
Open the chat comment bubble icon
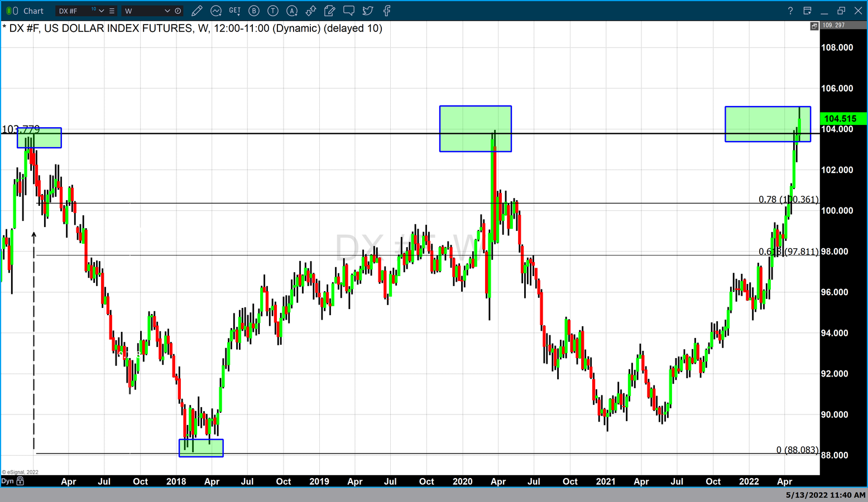(349, 11)
